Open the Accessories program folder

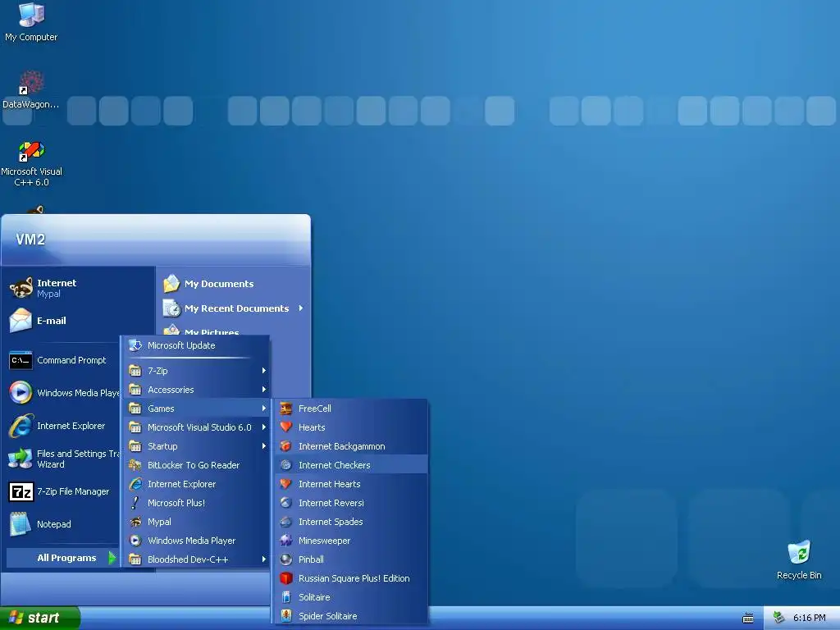click(195, 390)
